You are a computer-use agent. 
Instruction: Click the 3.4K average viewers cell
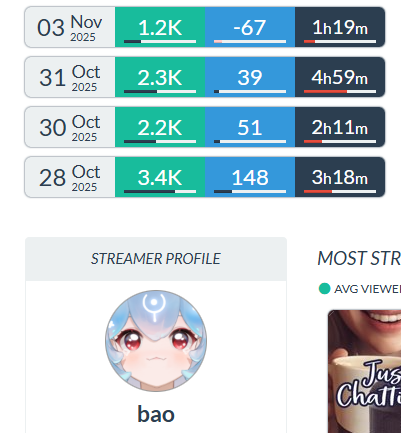coord(160,177)
